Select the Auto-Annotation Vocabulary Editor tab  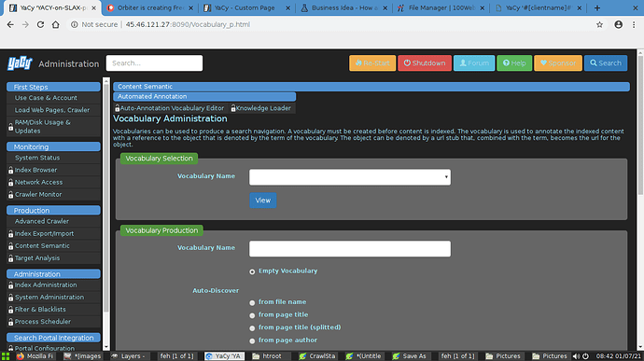(x=170, y=108)
